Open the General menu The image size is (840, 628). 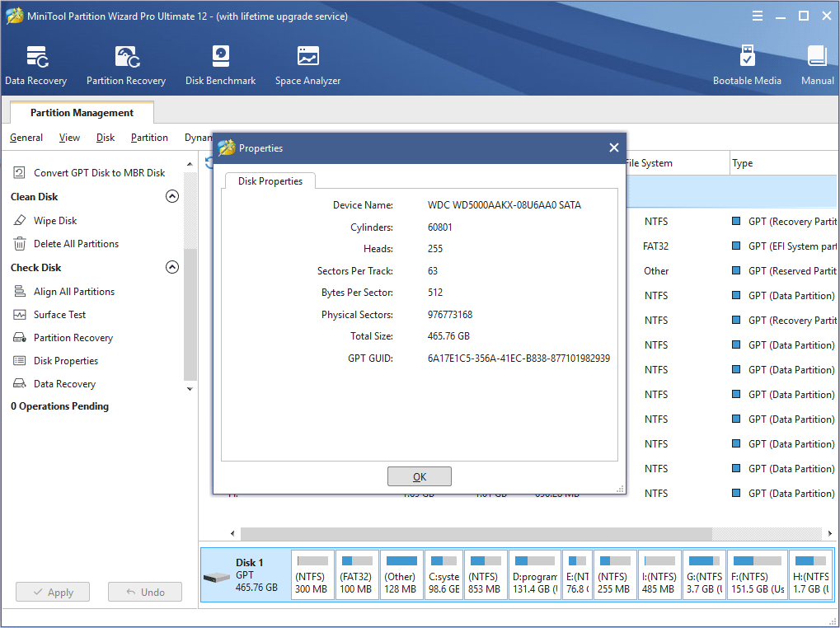[x=26, y=138]
